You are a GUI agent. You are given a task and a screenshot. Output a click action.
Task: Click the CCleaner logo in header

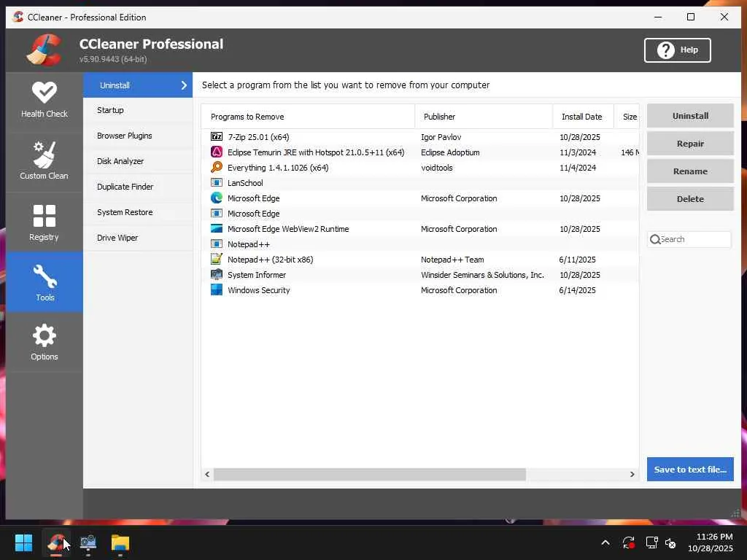(44, 50)
